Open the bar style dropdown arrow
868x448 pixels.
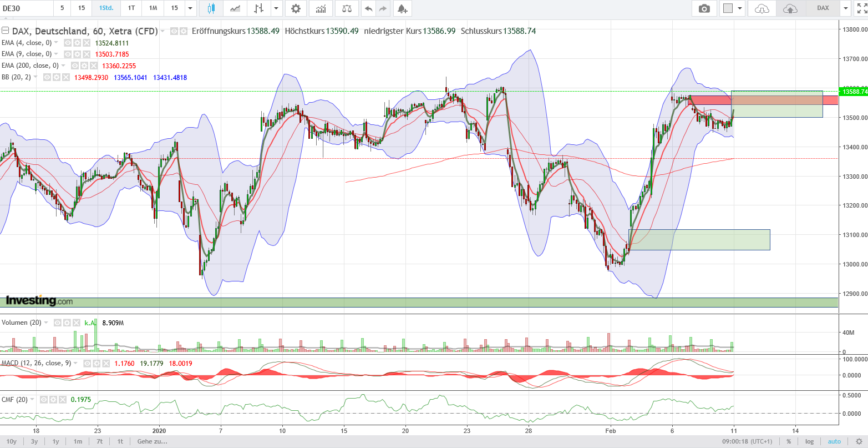click(x=275, y=8)
